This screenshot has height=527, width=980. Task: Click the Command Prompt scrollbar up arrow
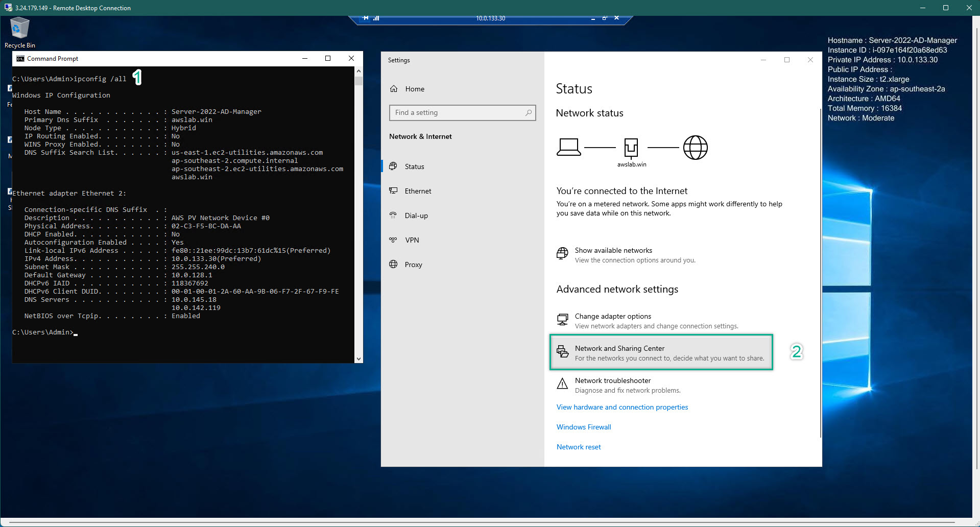coord(358,71)
